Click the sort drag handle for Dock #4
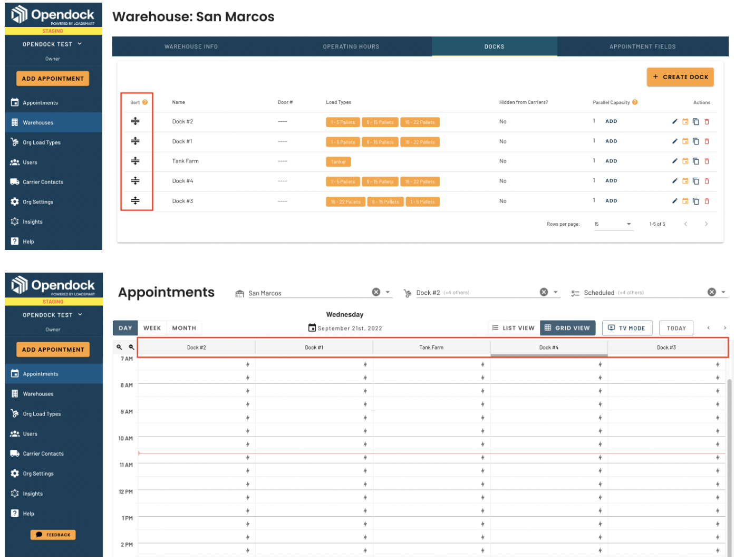 point(136,181)
